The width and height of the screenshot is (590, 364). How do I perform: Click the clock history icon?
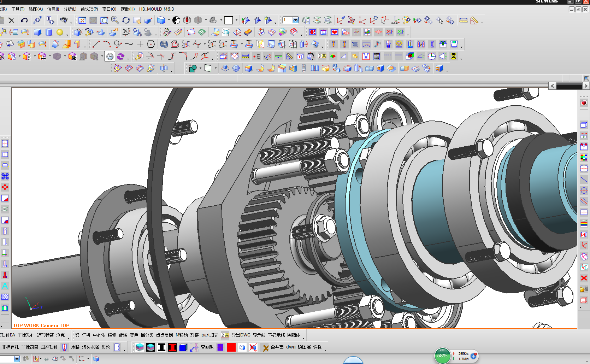(110, 56)
